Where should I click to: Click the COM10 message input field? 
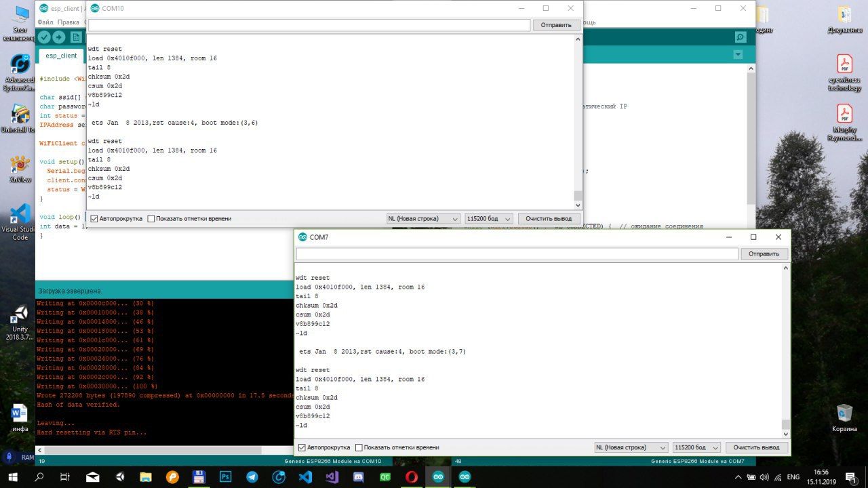tap(309, 25)
